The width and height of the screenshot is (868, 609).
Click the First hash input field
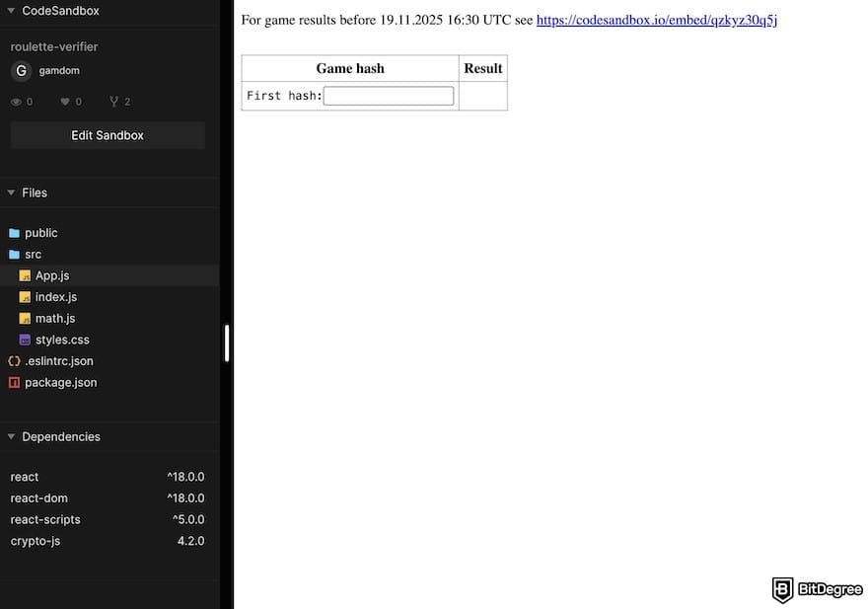point(389,96)
